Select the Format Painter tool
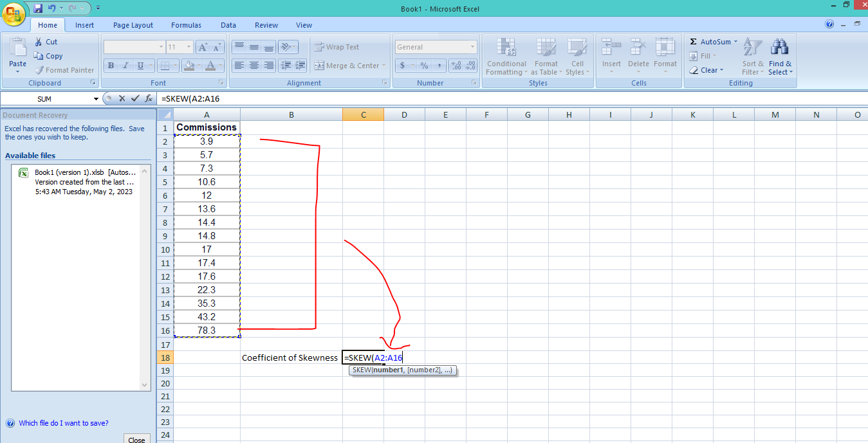This screenshot has width=868, height=443. pos(64,70)
